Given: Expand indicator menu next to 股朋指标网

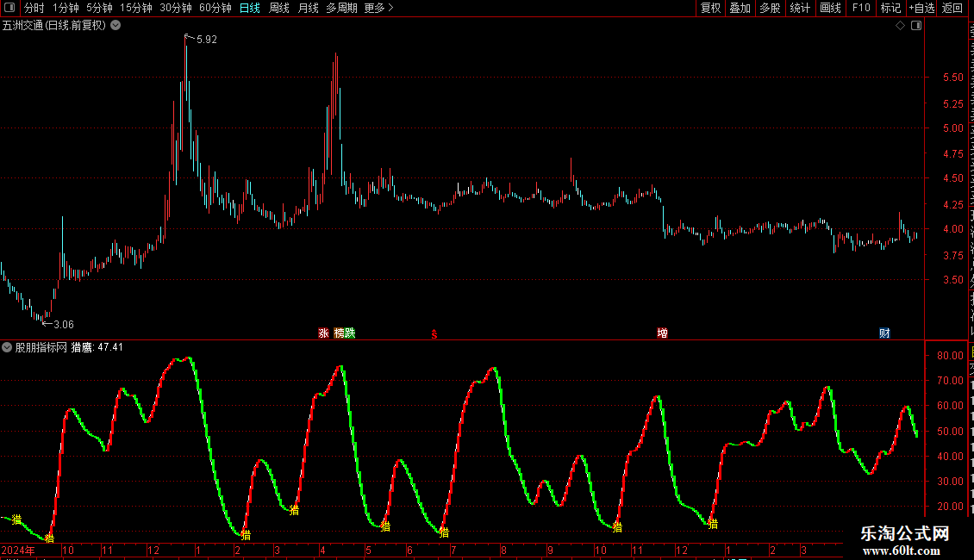Looking at the screenshot, I should 7,348.
